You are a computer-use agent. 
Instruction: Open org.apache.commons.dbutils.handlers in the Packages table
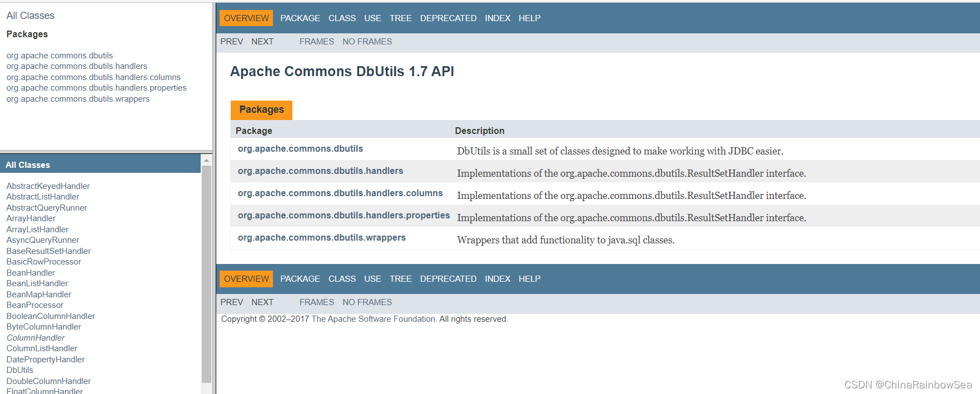tap(321, 171)
